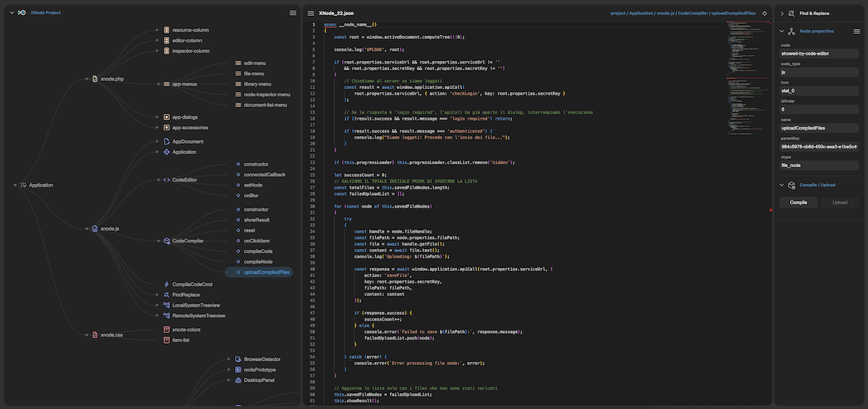Click the Compile button
Viewport: 868px width, 409px height.
(x=798, y=202)
